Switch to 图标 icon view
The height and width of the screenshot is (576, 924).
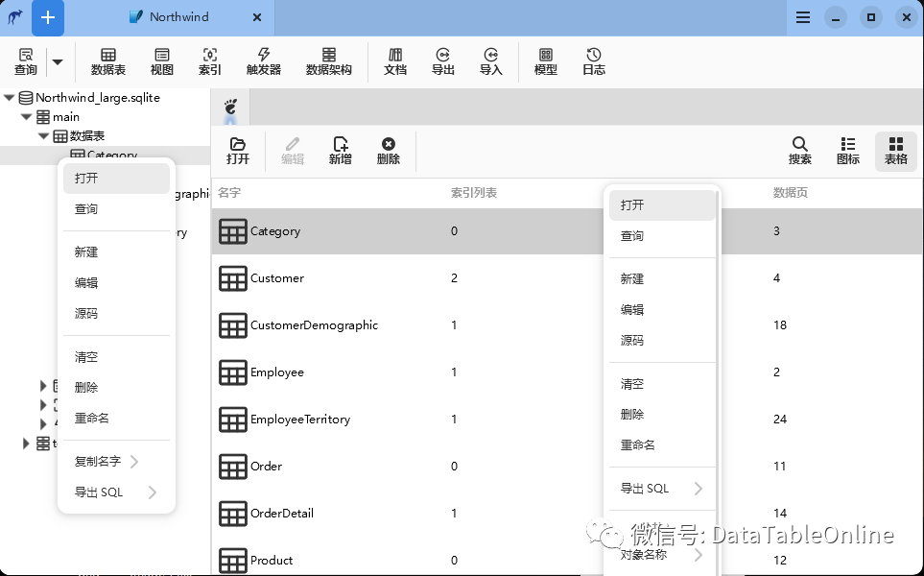click(x=848, y=152)
